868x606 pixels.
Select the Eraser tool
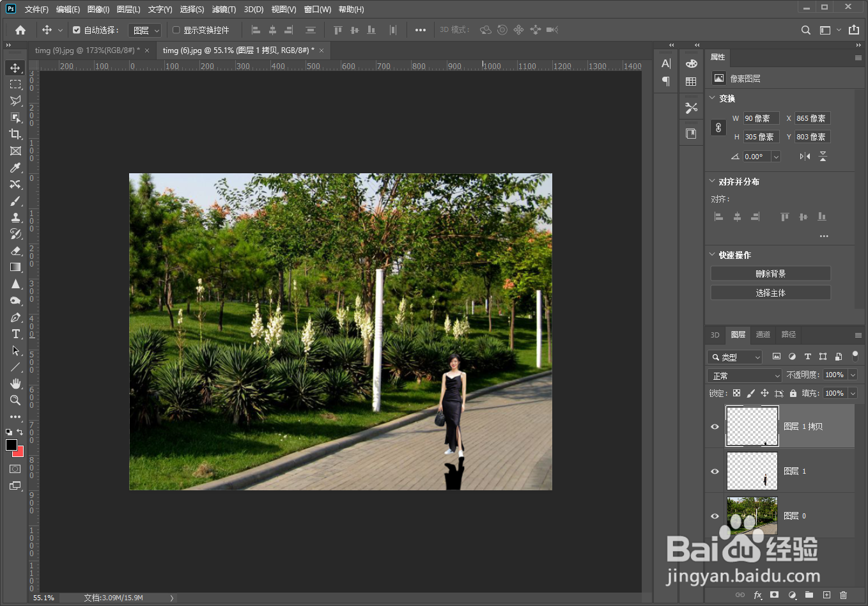click(15, 251)
